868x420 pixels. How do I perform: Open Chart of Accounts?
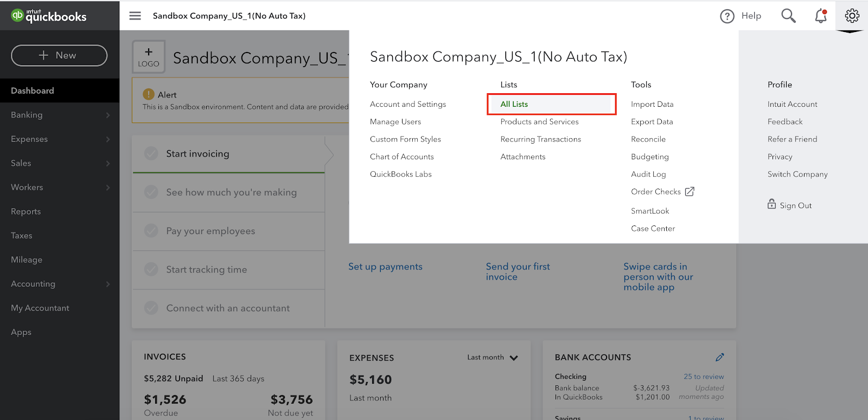[x=402, y=157]
